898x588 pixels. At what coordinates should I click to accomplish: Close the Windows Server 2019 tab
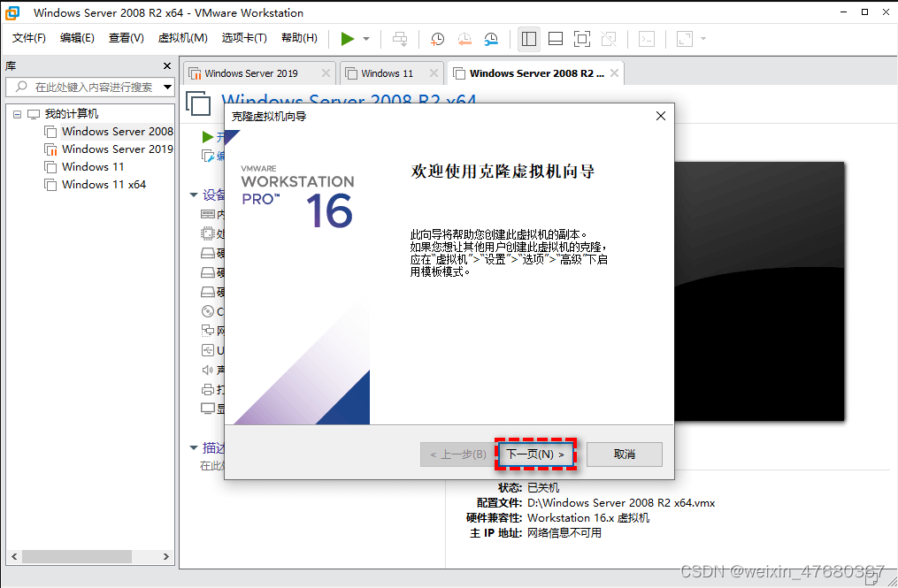click(x=326, y=73)
